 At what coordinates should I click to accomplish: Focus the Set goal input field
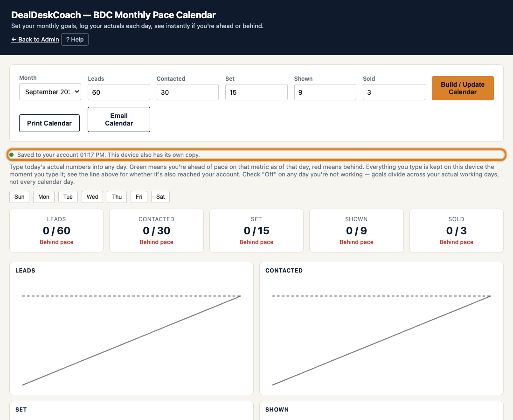click(x=256, y=92)
